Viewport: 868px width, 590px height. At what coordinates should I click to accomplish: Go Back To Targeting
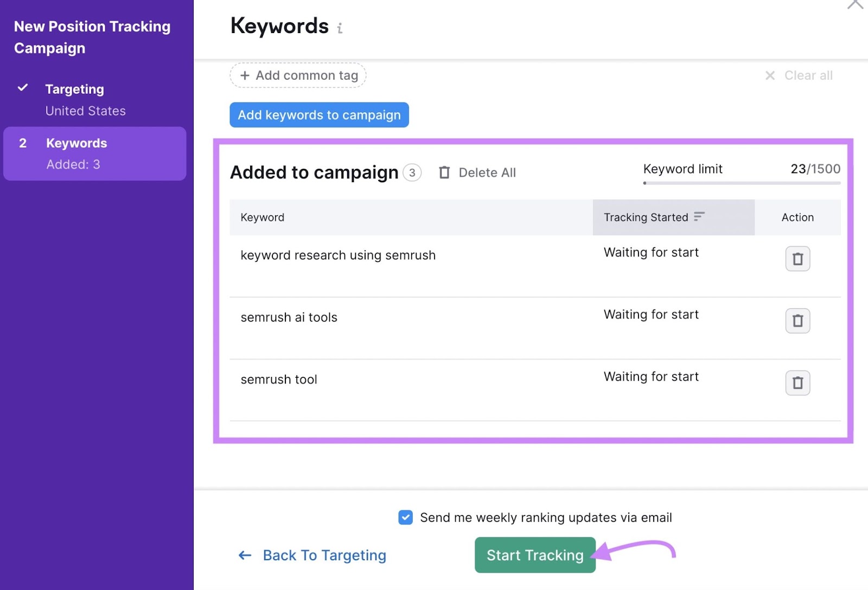tap(324, 555)
